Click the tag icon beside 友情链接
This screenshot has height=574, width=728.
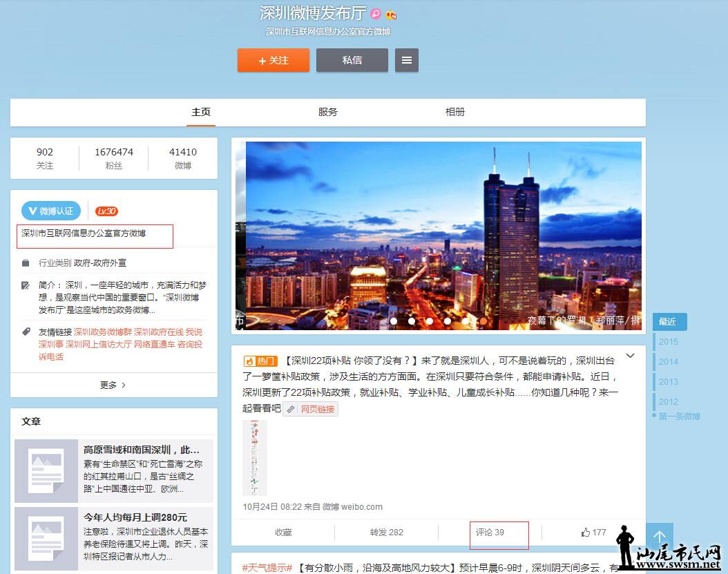tap(26, 332)
